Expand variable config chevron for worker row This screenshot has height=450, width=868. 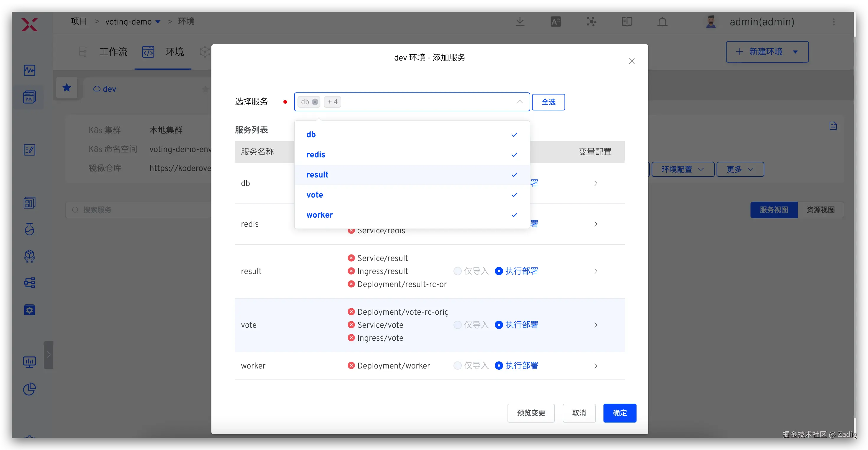pyautogui.click(x=596, y=366)
